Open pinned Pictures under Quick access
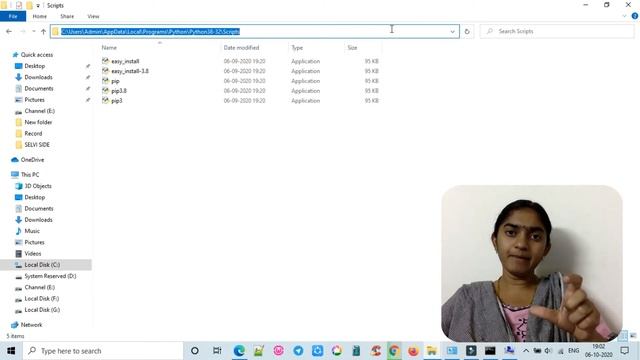Viewport: 640px width, 360px height. (34, 100)
